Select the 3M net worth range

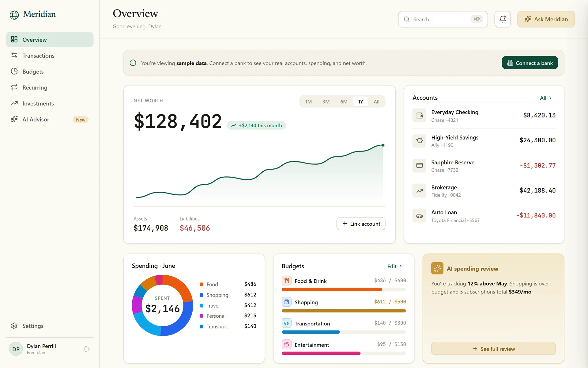(326, 102)
